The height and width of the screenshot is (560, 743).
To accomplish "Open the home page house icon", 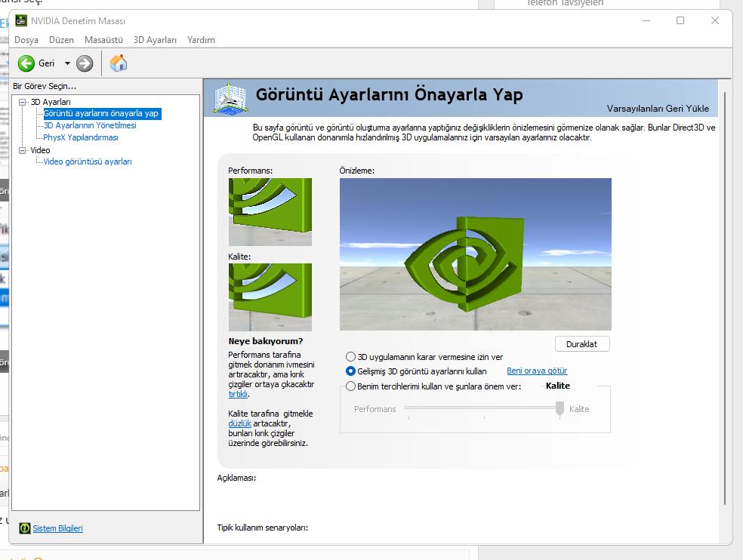I will [x=119, y=63].
